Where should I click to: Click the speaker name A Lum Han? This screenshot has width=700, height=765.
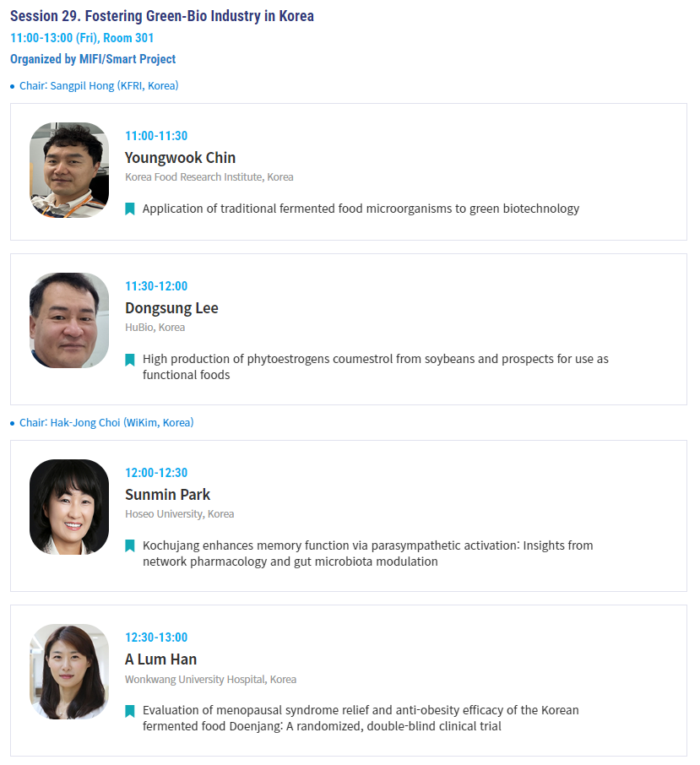pyautogui.click(x=160, y=659)
